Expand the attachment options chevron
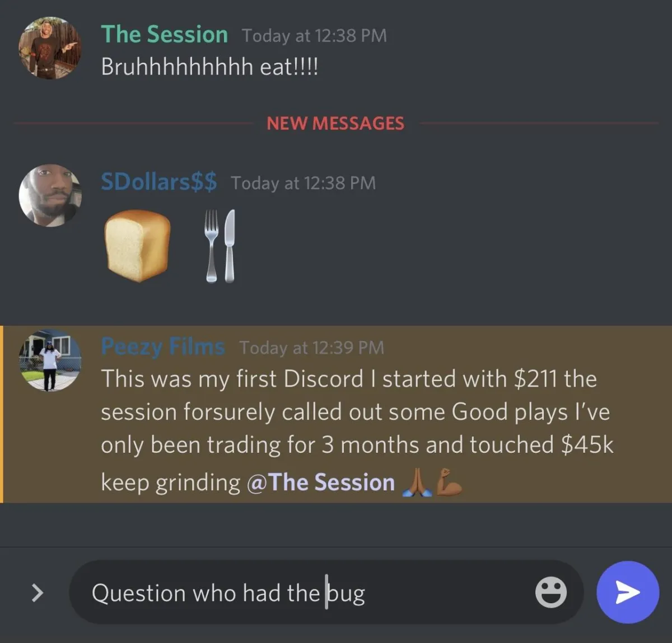Image resolution: width=672 pixels, height=643 pixels. tap(37, 592)
